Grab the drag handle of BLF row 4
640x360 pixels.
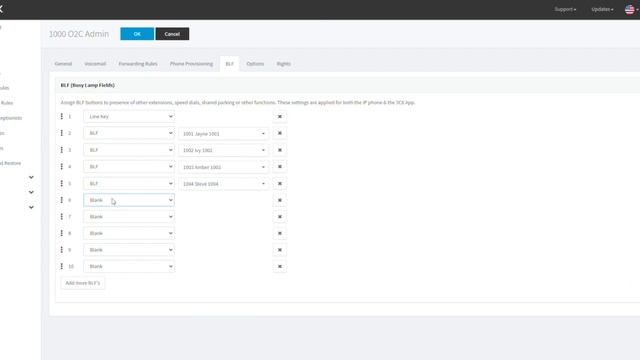[x=62, y=167]
